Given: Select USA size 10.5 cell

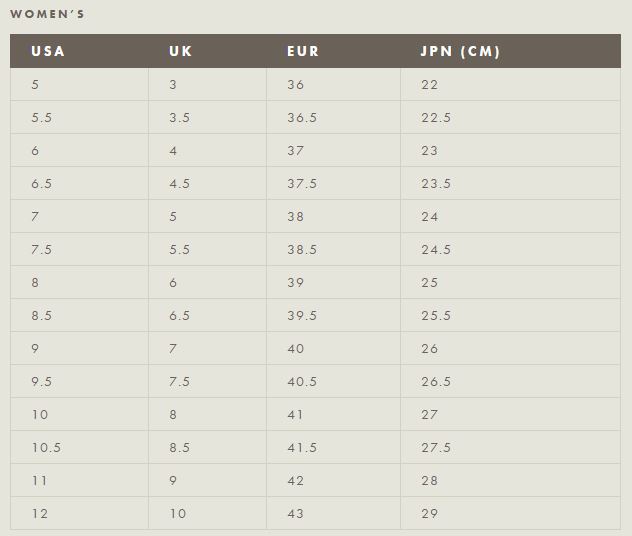Looking at the screenshot, I should 46,448.
